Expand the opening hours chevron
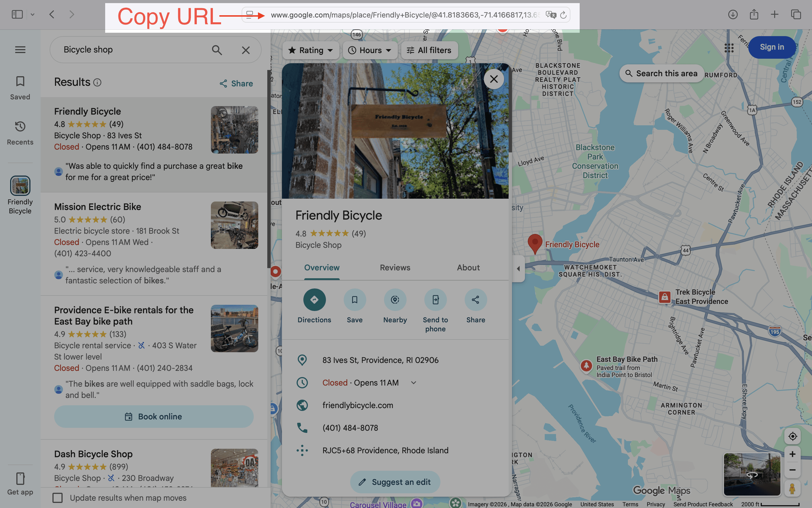The width and height of the screenshot is (812, 508). [413, 383]
